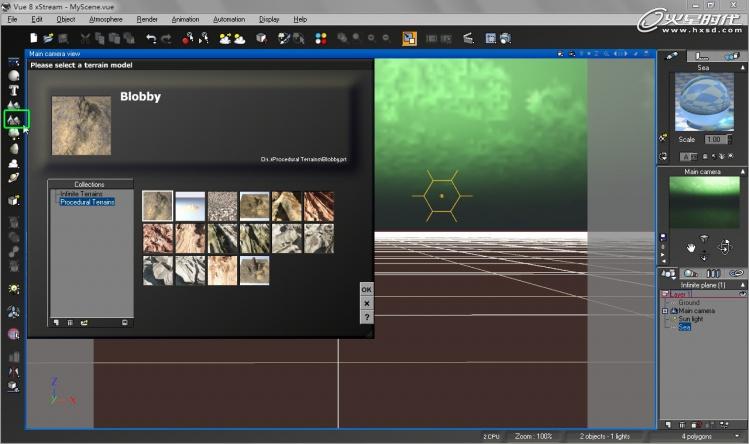Select the Procedural Terrains collection
The image size is (749, 444).
[x=87, y=202]
